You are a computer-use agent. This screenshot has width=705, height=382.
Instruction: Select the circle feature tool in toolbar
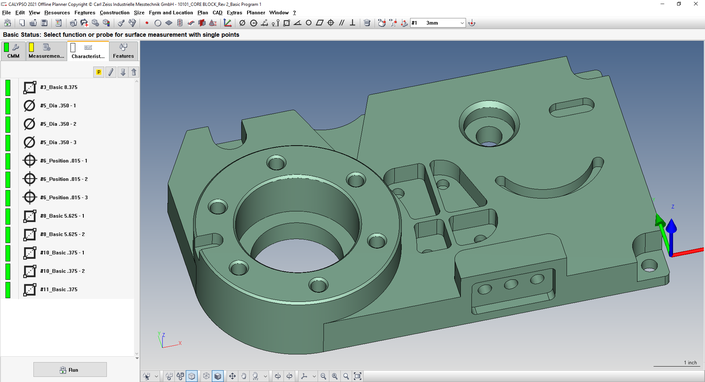click(x=158, y=23)
